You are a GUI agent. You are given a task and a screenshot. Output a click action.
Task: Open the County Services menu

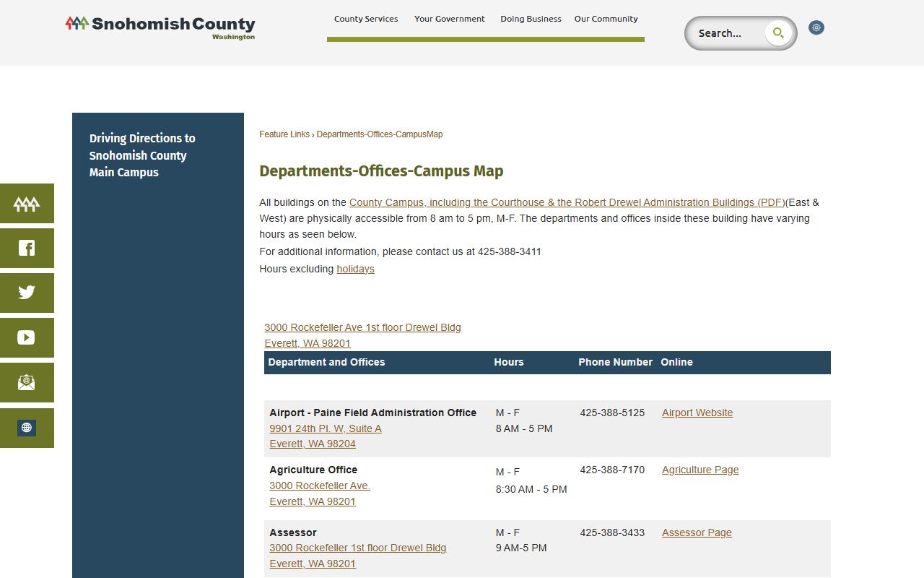(366, 19)
